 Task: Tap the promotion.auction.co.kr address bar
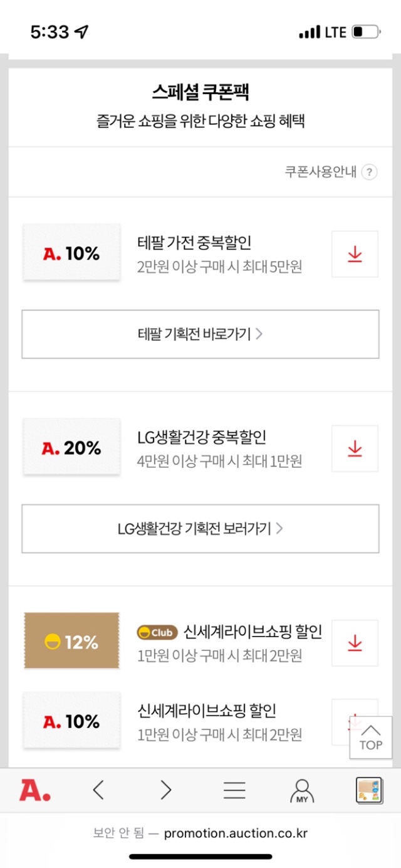200,834
